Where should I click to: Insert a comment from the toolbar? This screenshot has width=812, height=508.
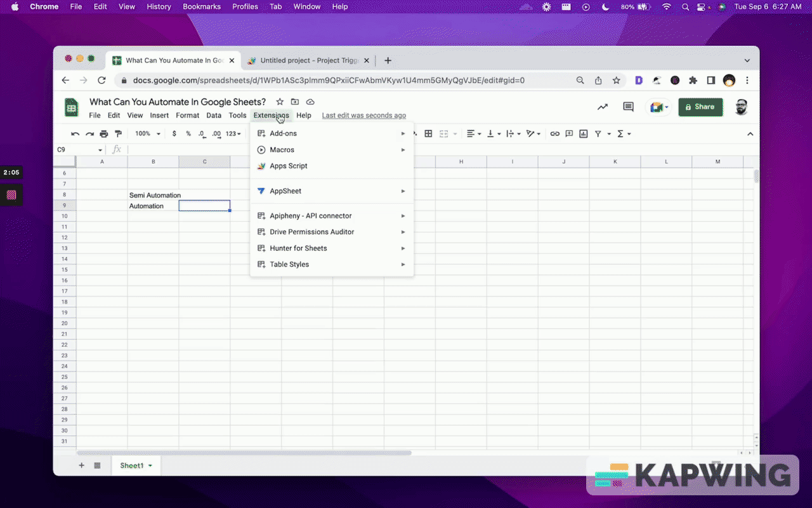(x=569, y=134)
